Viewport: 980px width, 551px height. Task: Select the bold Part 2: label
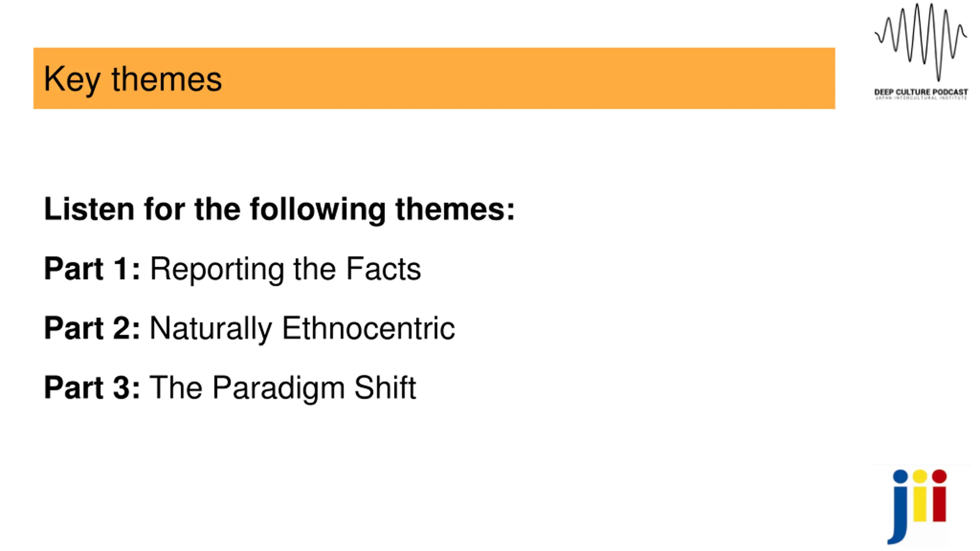pos(92,328)
